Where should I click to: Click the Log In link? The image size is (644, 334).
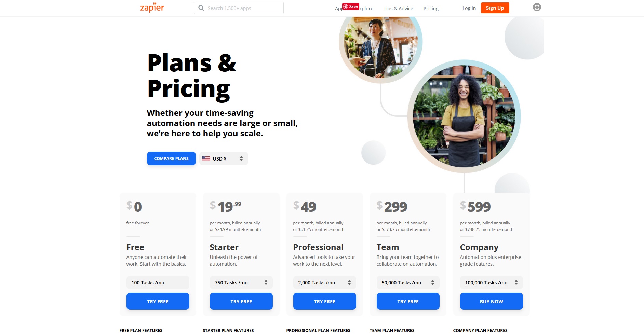coord(469,8)
